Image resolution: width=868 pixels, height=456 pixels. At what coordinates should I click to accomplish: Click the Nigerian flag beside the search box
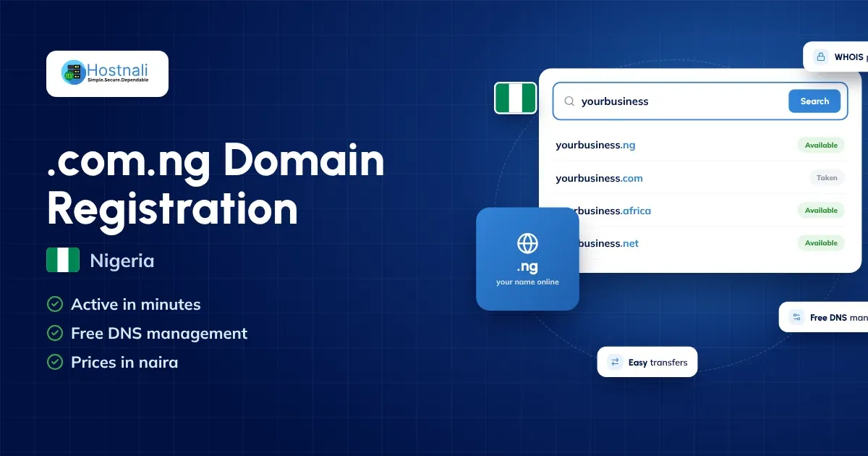click(515, 98)
